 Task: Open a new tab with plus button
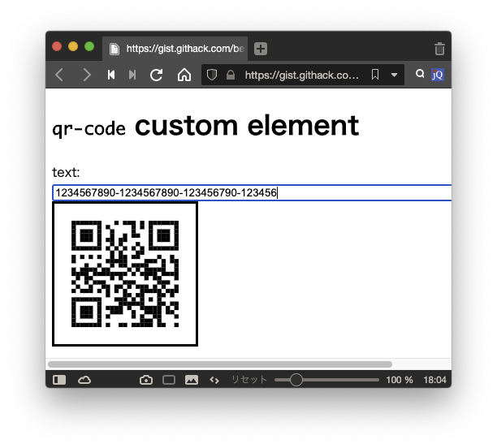[x=260, y=49]
